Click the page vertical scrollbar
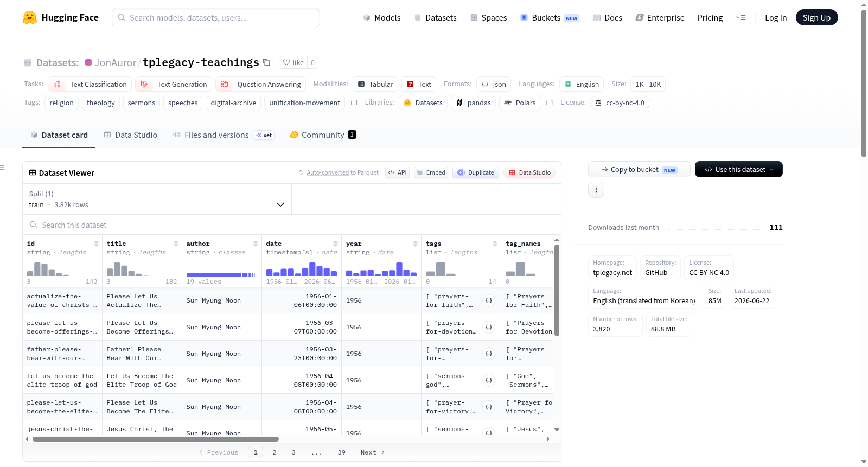 864,84
